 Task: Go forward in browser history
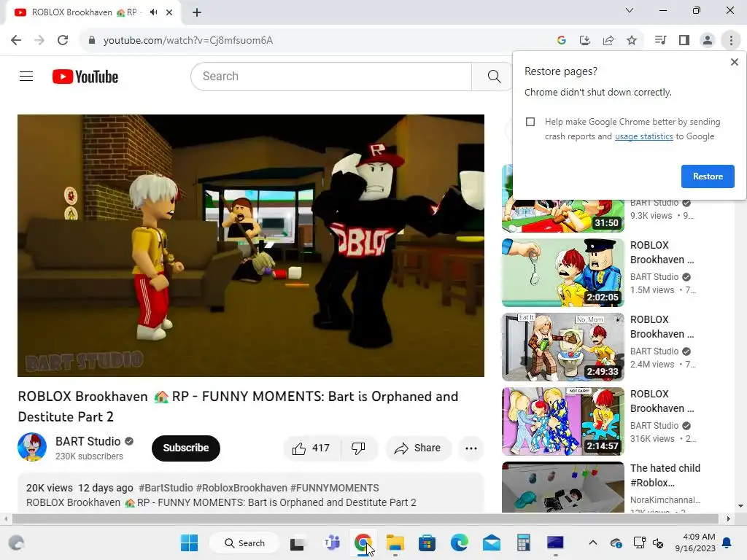[39, 40]
